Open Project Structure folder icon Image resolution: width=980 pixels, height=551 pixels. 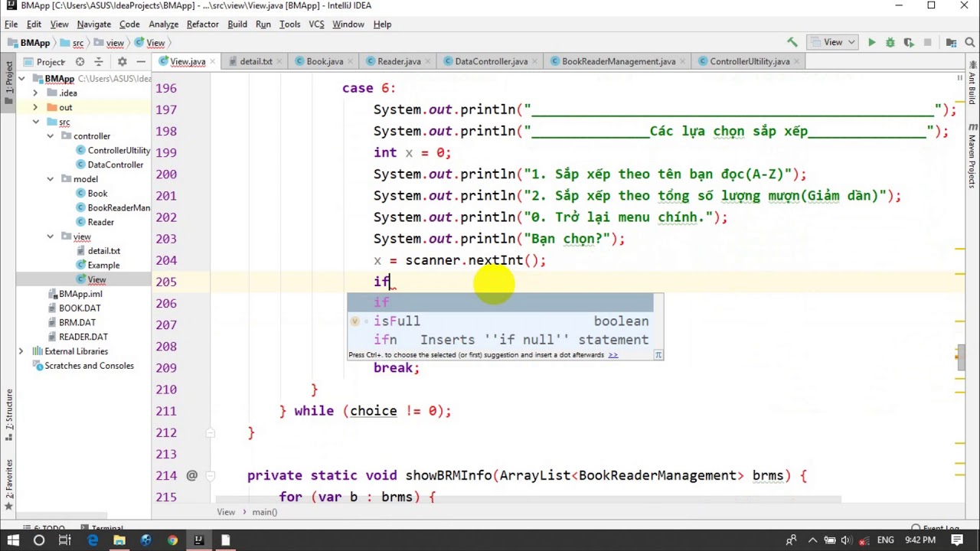[951, 43]
